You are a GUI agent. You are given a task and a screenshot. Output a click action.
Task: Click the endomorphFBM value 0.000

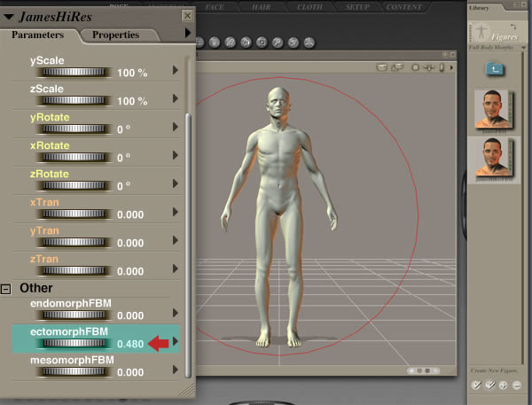pos(130,315)
